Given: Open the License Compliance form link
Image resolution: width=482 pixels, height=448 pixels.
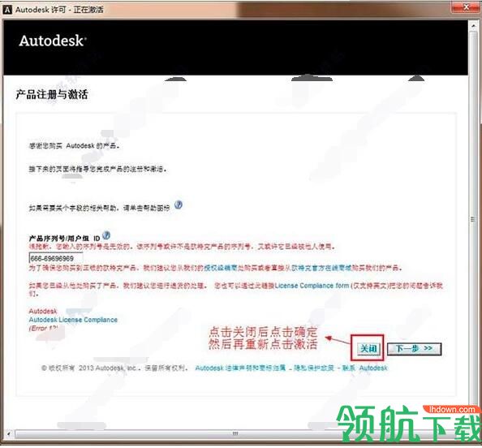Looking at the screenshot, I should 312,286.
